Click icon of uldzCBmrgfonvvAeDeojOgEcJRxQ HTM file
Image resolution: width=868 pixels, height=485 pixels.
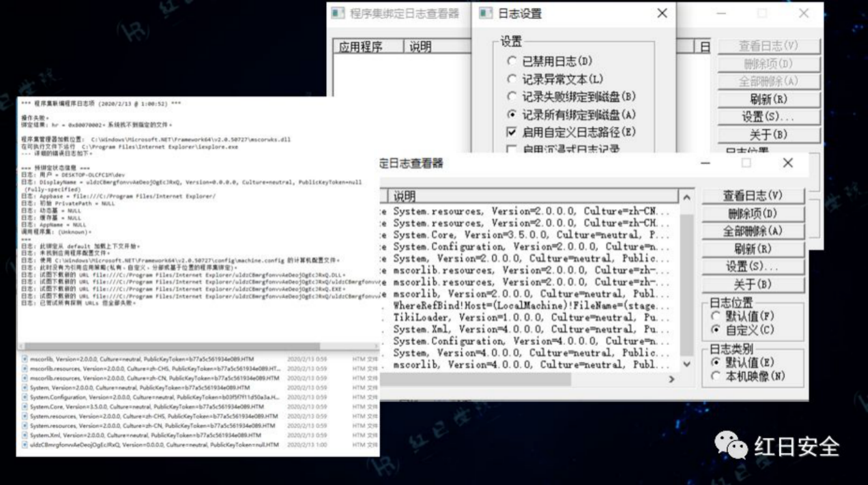[x=25, y=445]
